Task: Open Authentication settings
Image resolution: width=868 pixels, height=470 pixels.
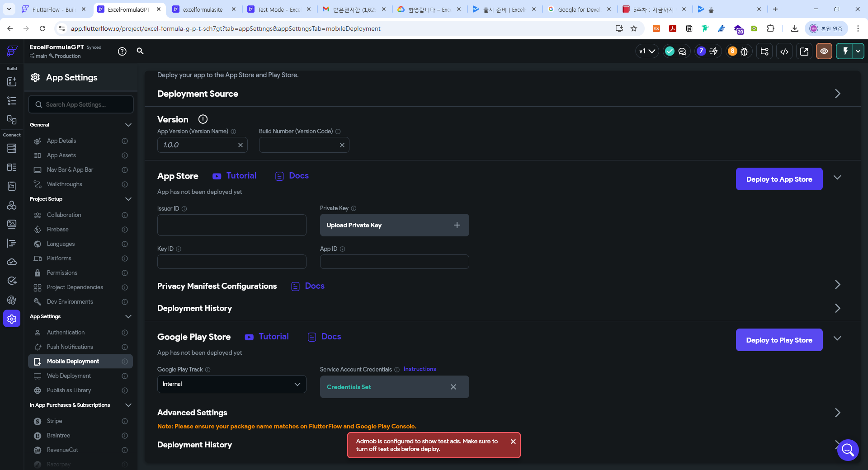Action: click(x=80, y=333)
